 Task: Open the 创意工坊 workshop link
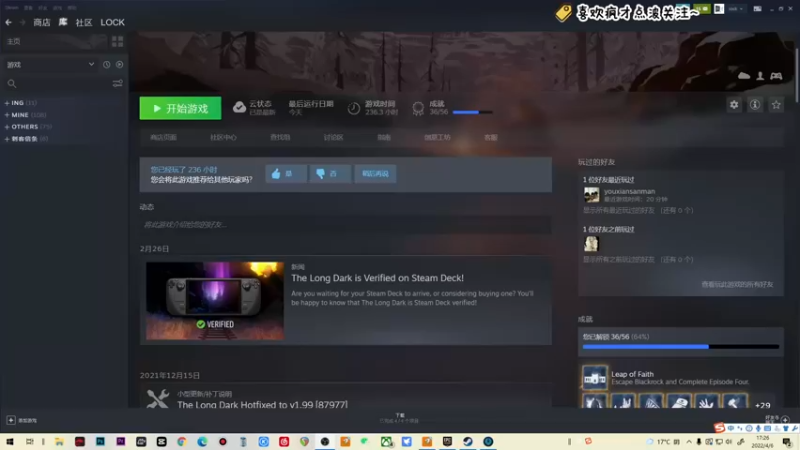click(437, 137)
